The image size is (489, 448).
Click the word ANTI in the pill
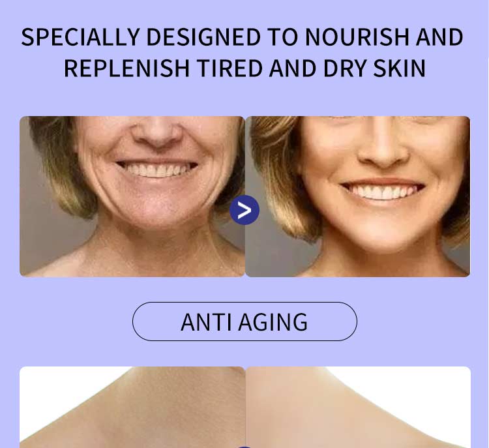tap(206, 322)
